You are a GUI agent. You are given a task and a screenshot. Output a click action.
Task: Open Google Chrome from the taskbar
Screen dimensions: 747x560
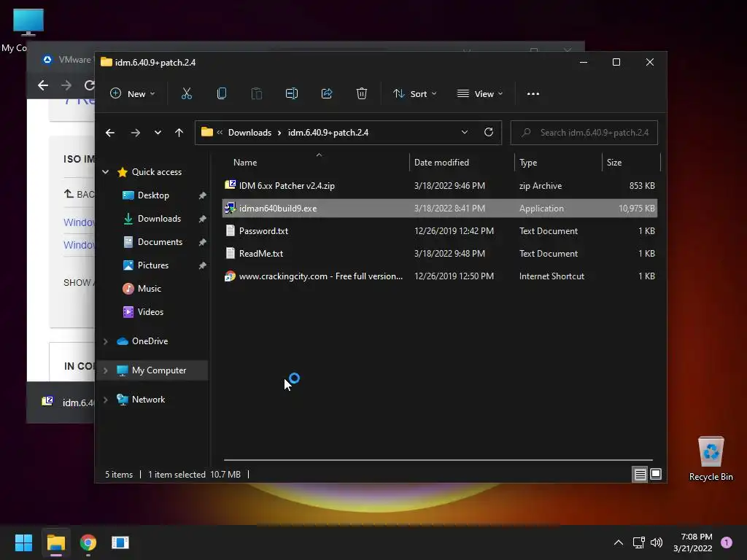click(x=88, y=542)
